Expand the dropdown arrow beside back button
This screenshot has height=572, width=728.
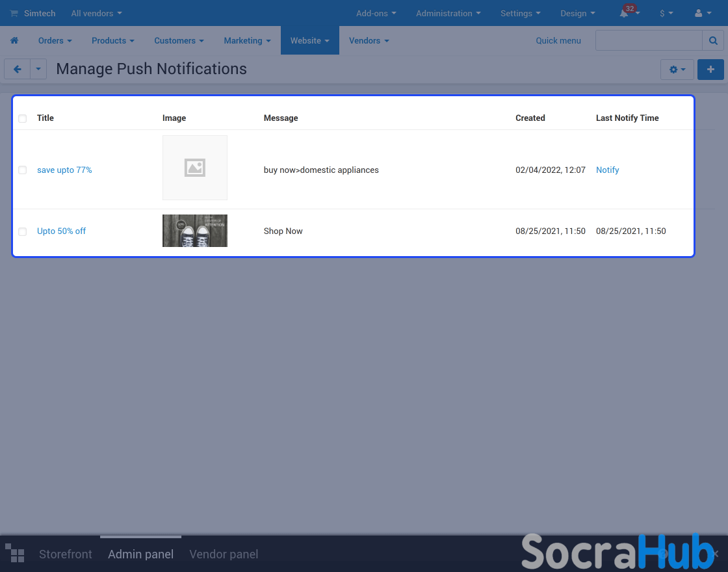[x=38, y=70]
